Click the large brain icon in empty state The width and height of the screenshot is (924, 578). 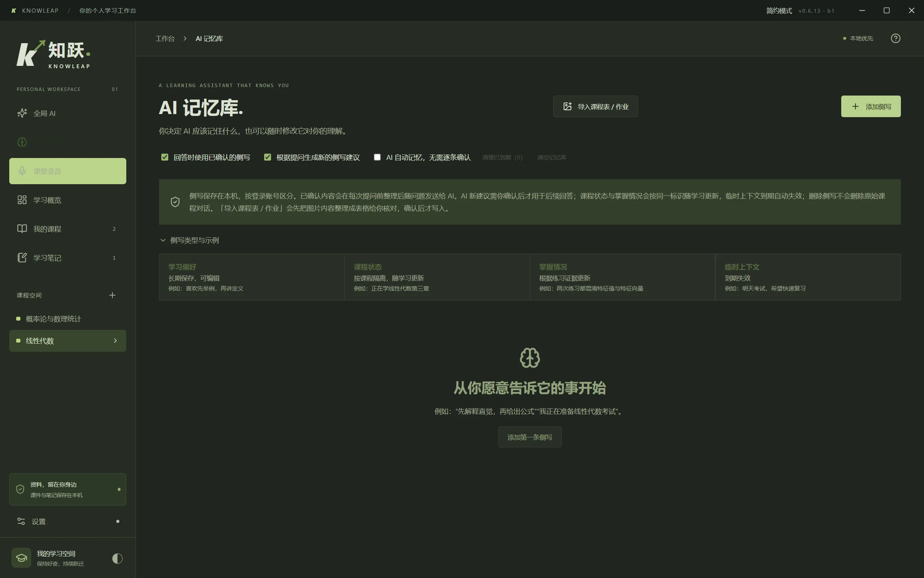(x=530, y=358)
